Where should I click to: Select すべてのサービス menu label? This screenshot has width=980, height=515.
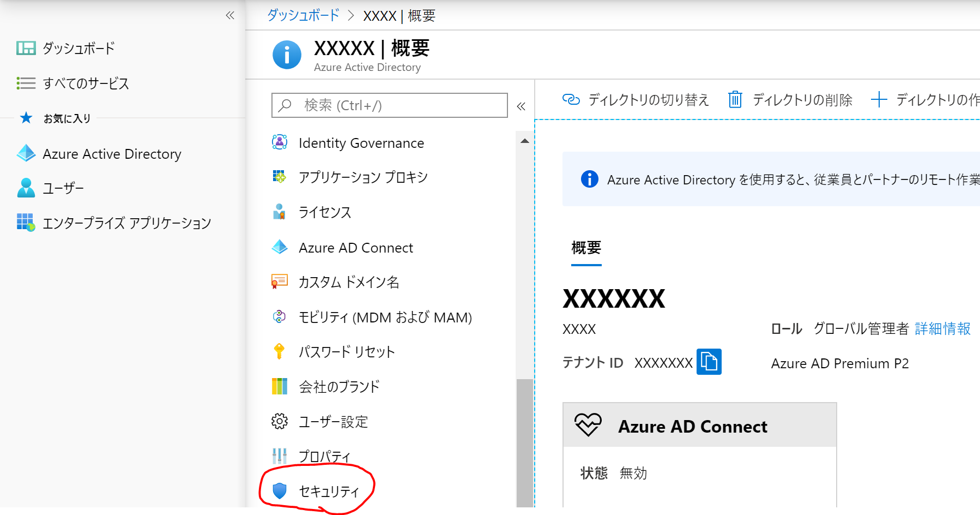click(86, 83)
